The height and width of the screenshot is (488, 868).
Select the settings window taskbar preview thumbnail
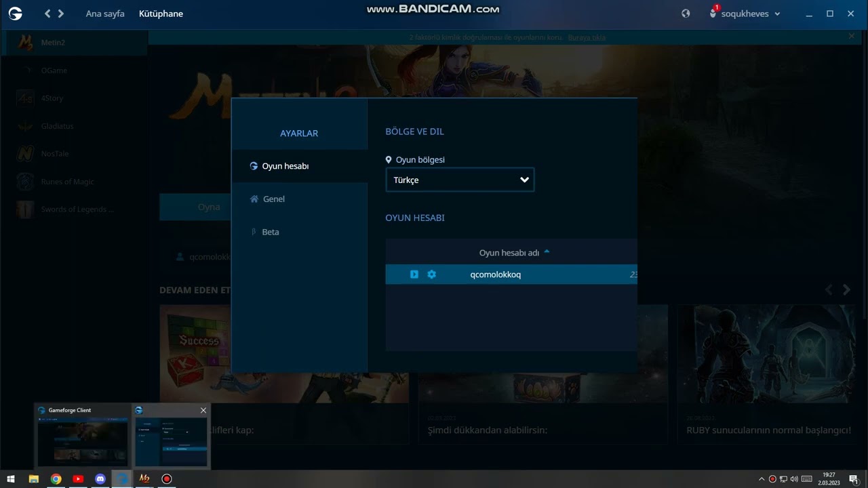(171, 436)
